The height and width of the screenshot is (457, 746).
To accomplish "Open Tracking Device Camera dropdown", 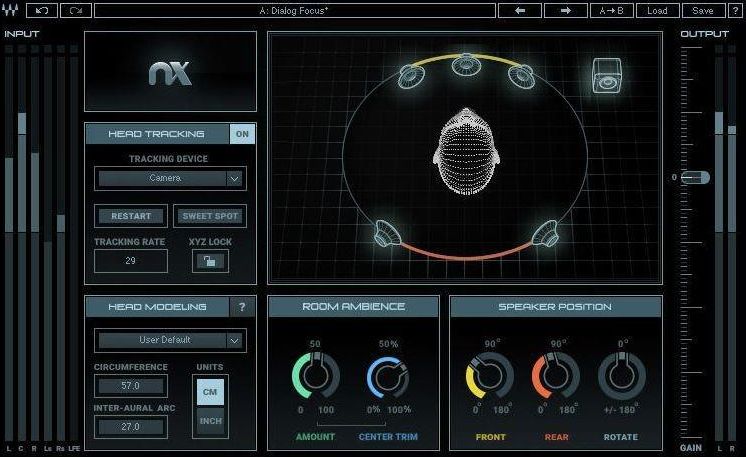I will click(x=170, y=178).
